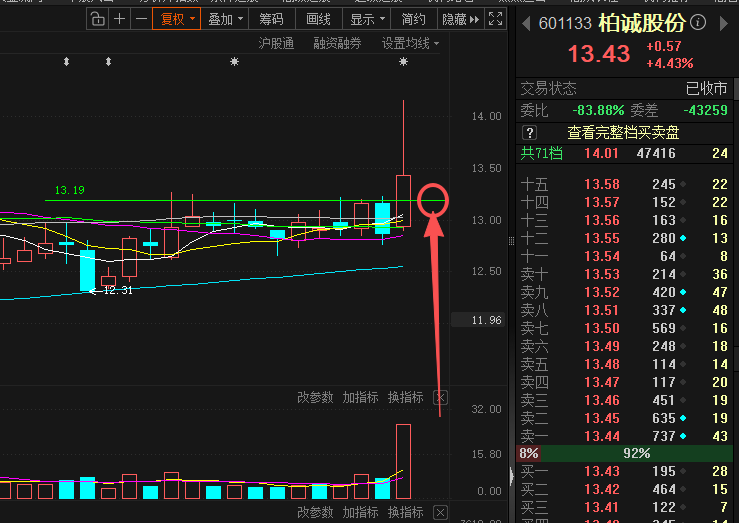Select the 买一 13.43 order row
The image size is (739, 523).
pyautogui.click(x=624, y=471)
